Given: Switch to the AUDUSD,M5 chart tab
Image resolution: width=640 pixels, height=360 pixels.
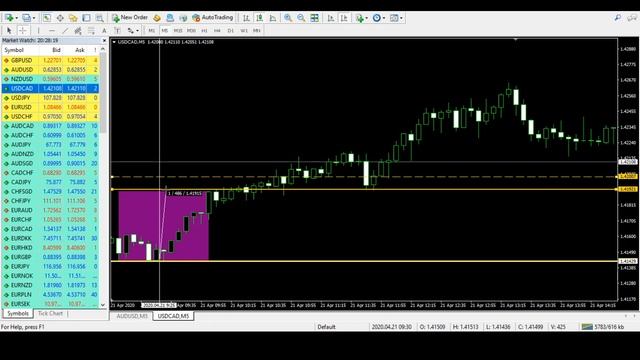Looking at the screenshot, I should (132, 316).
